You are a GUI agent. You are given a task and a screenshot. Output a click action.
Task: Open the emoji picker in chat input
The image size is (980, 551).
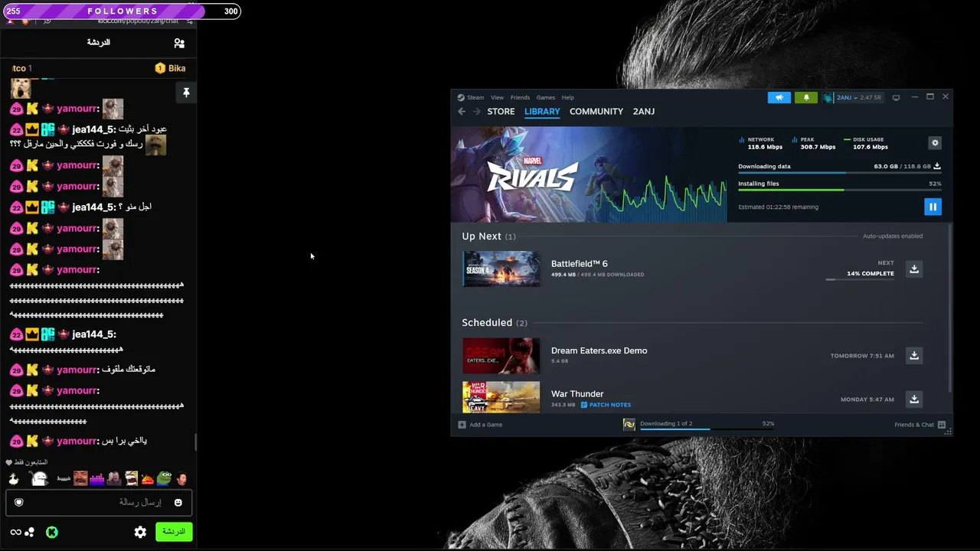pos(178,503)
